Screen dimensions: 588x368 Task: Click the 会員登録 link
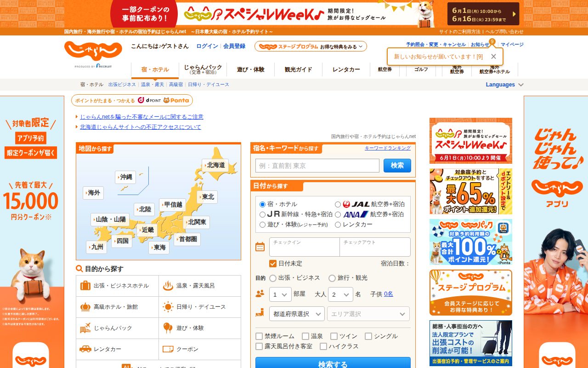(234, 46)
